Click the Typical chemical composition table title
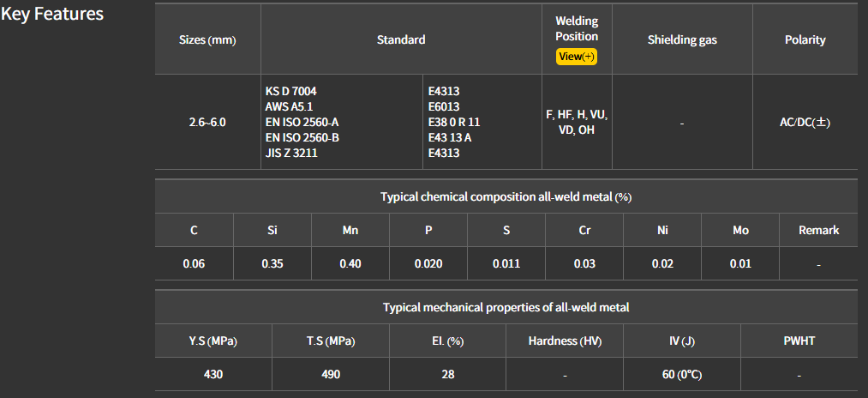The image size is (868, 398). click(x=506, y=196)
